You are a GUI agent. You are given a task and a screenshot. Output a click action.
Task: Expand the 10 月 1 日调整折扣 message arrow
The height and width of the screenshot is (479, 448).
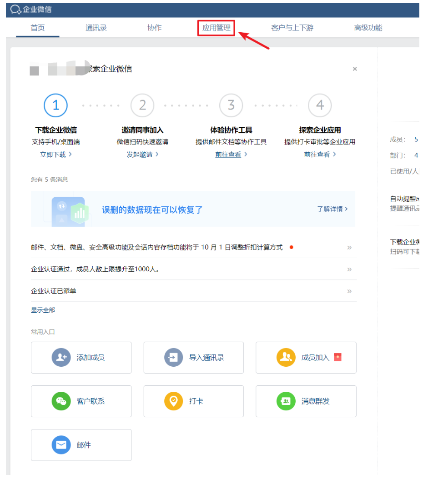click(x=349, y=247)
